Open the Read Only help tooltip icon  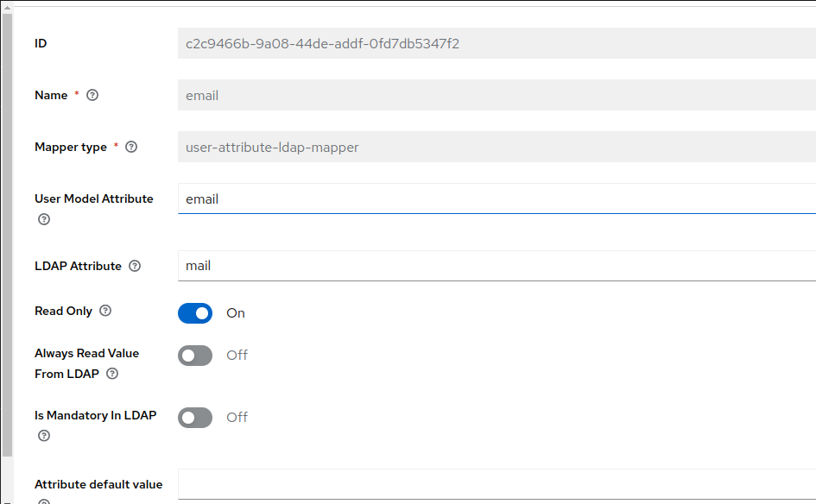[x=106, y=311]
